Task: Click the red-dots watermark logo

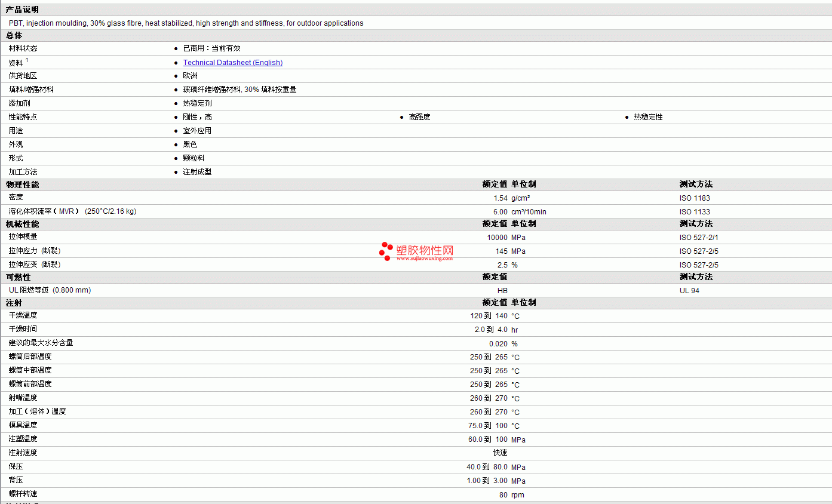Action: click(386, 251)
